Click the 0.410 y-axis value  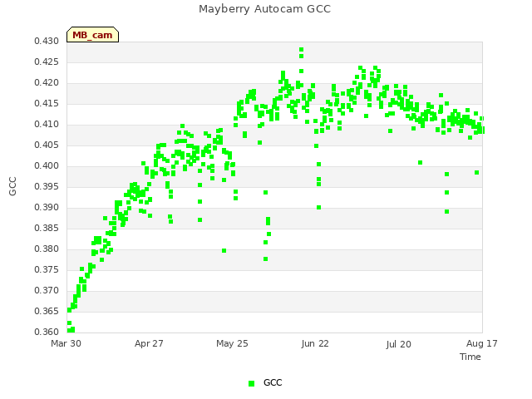(47, 125)
